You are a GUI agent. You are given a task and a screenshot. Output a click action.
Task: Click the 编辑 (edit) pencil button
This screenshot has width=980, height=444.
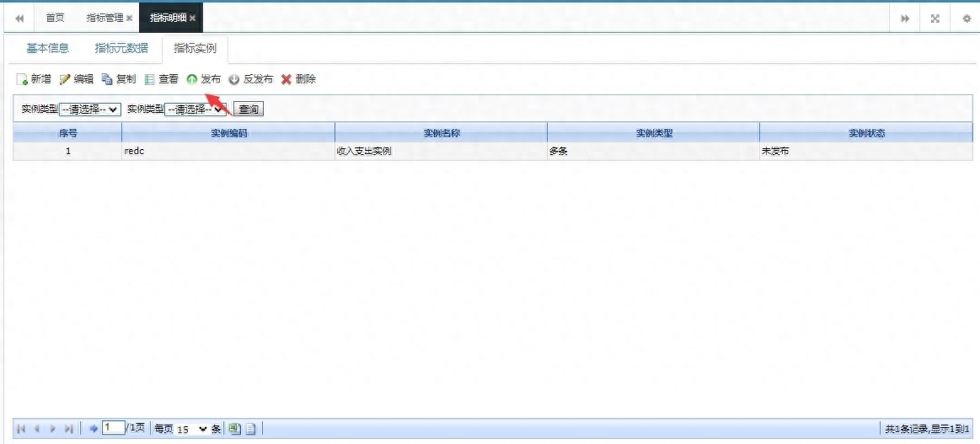pyautogui.click(x=76, y=79)
